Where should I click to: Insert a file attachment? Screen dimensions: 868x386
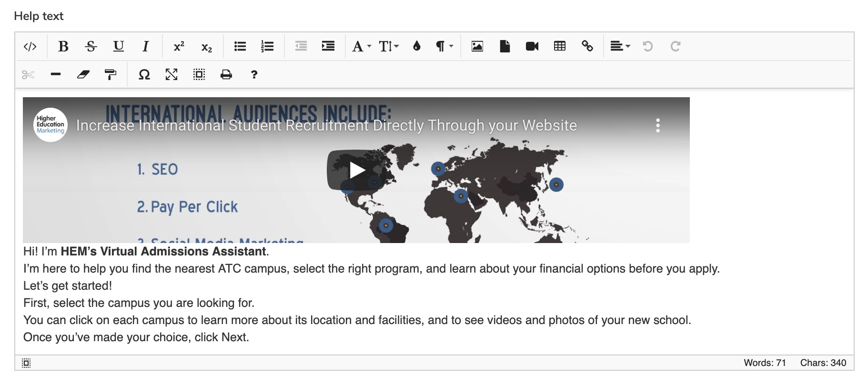[505, 46]
